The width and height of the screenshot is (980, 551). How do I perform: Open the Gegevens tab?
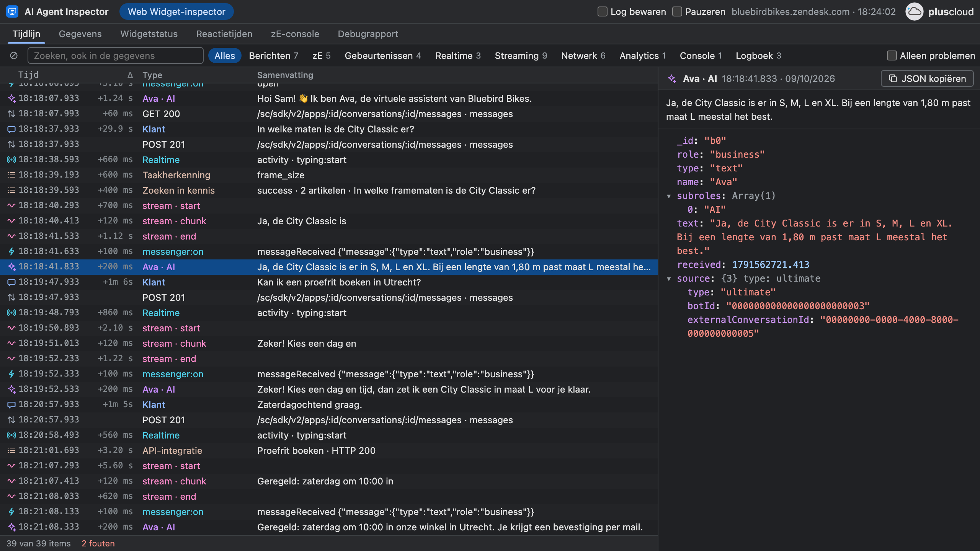tap(80, 34)
